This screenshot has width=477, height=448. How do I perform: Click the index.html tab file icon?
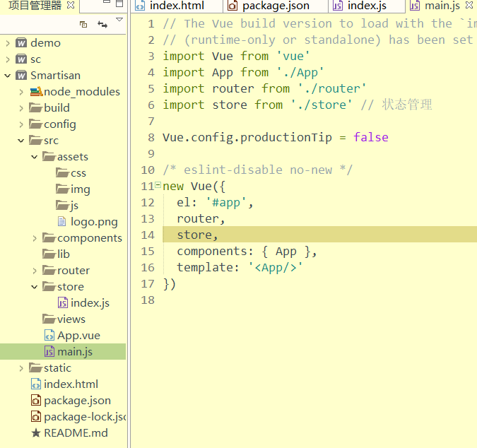140,6
